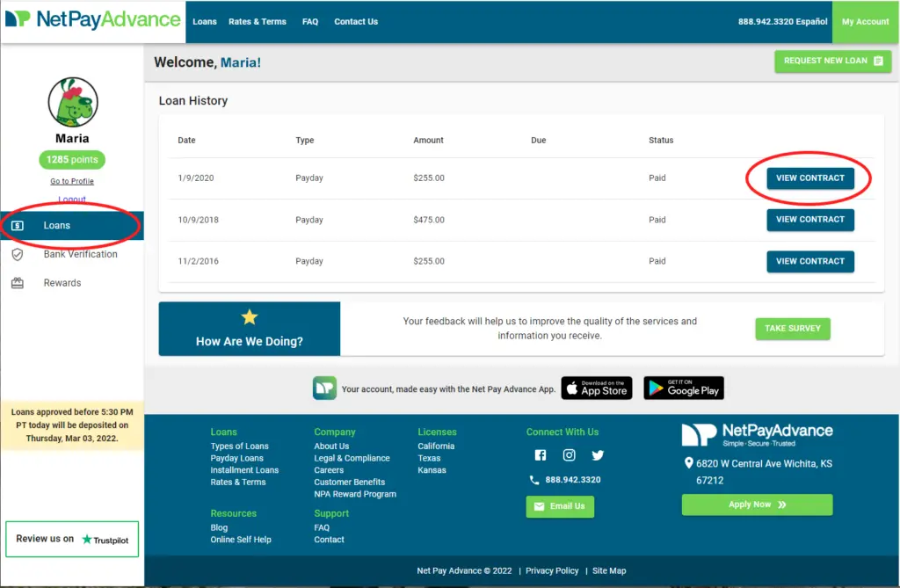Click Request New Loan button
The image size is (900, 588).
click(833, 61)
